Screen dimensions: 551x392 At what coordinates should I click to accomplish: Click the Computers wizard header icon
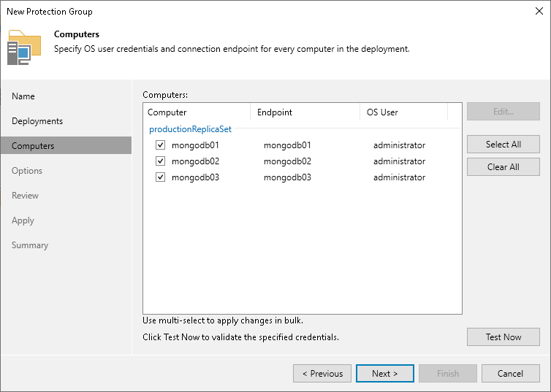coord(24,47)
